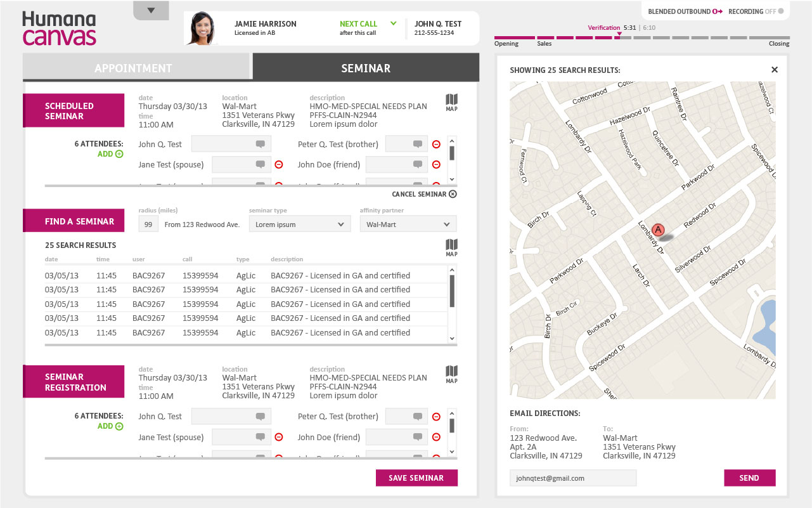Click the red A marker on the map
The width and height of the screenshot is (812, 508).
click(658, 229)
